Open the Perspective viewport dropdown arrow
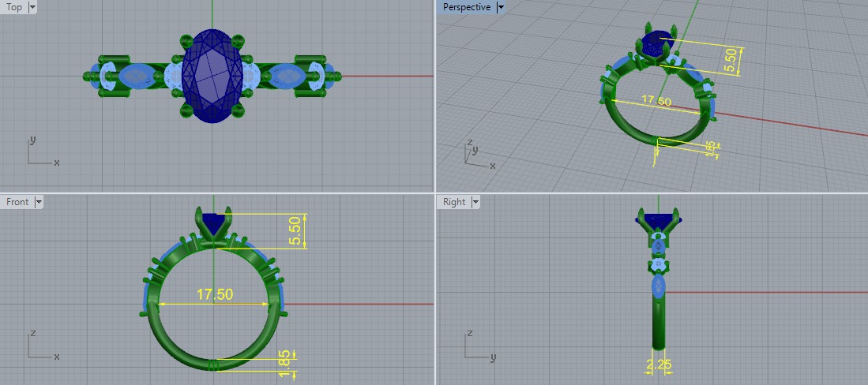The image size is (868, 385). tap(501, 7)
